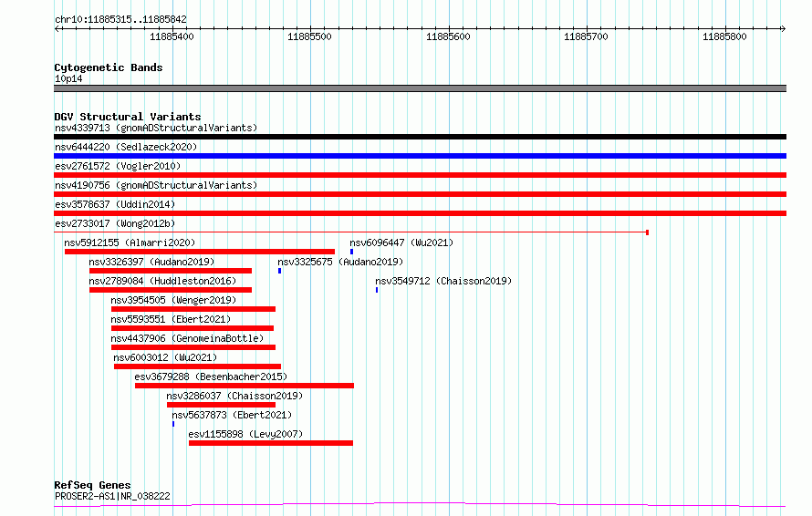Screen dimensions: 812x516
Task: Open nsv6096447 (Wu2021) label
Action: [x=401, y=243]
